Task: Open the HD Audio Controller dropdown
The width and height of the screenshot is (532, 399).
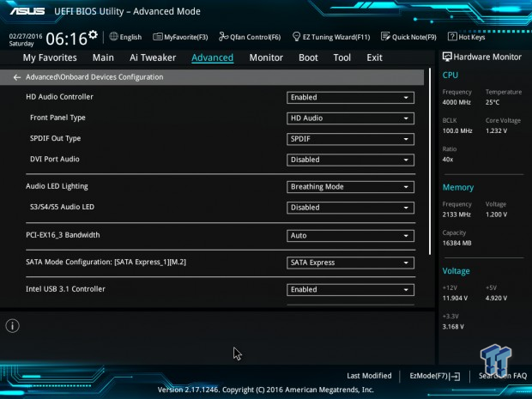Action: pos(350,98)
